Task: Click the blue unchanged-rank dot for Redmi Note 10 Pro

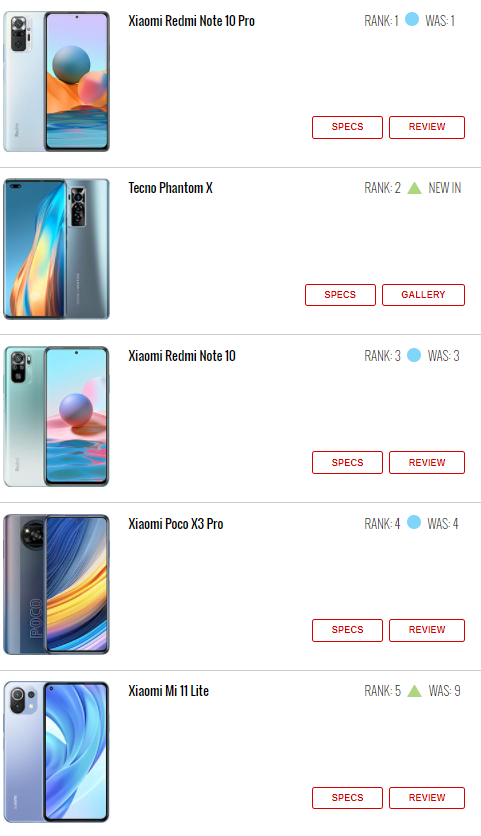Action: coord(412,20)
